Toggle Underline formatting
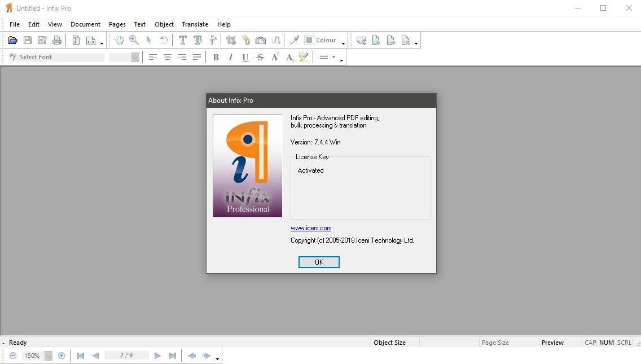Image resolution: width=641 pixels, height=364 pixels. click(245, 57)
